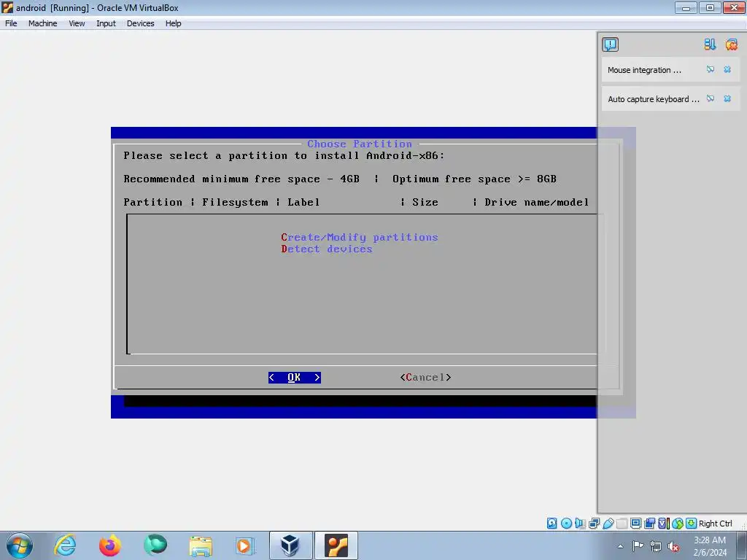Image resolution: width=747 pixels, height=560 pixels.
Task: Close the android VirtualBox window
Action: [734, 7]
